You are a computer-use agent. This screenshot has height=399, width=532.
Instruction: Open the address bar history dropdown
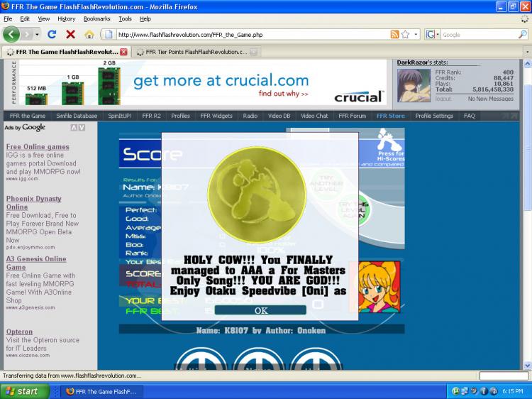tap(416, 34)
